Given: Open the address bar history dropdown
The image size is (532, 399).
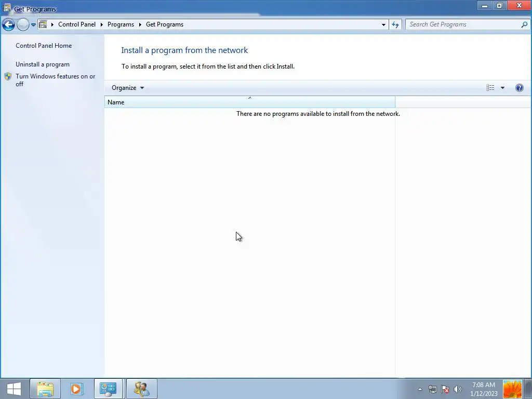Looking at the screenshot, I should tap(383, 25).
